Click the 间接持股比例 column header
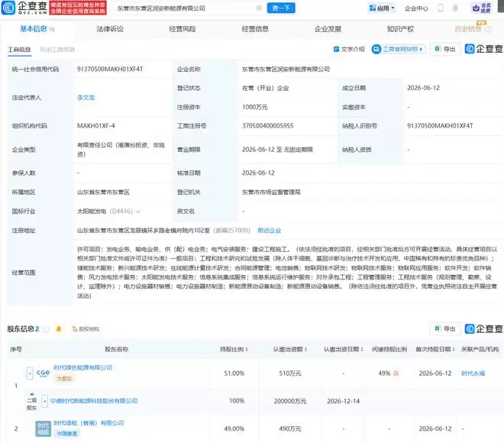This screenshot has width=504, height=443. 389,349
